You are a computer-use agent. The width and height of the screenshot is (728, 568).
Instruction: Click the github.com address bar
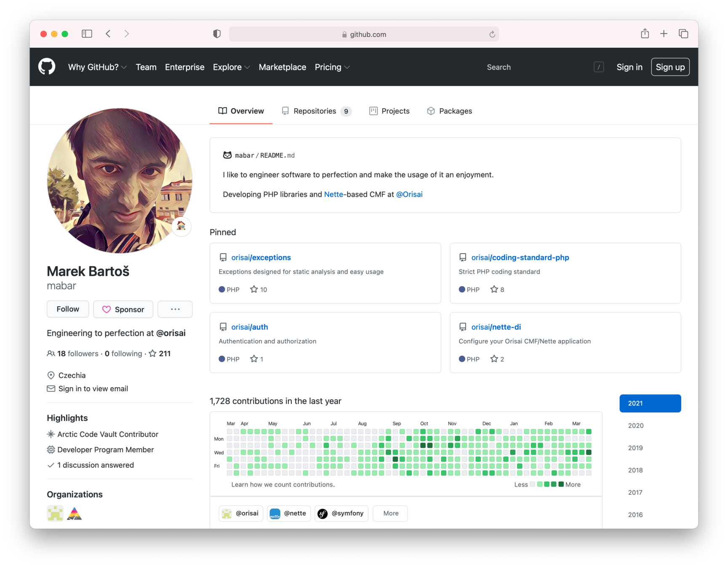pyautogui.click(x=364, y=34)
